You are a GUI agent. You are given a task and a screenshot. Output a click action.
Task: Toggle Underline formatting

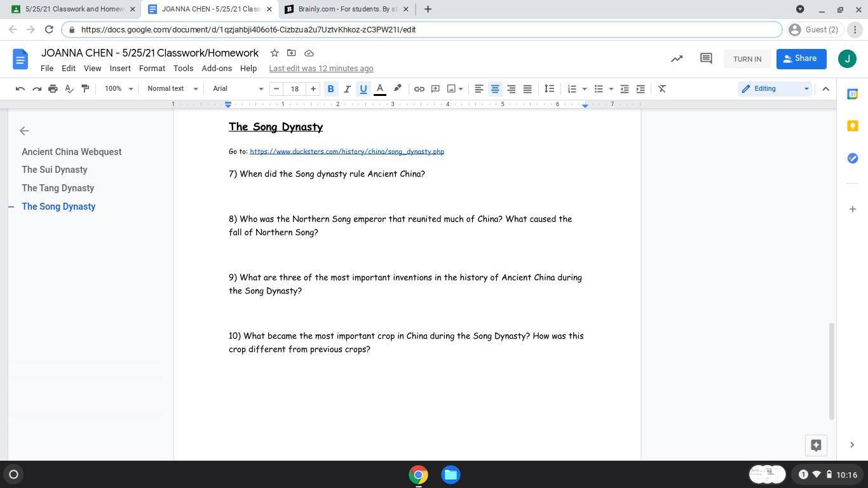363,89
